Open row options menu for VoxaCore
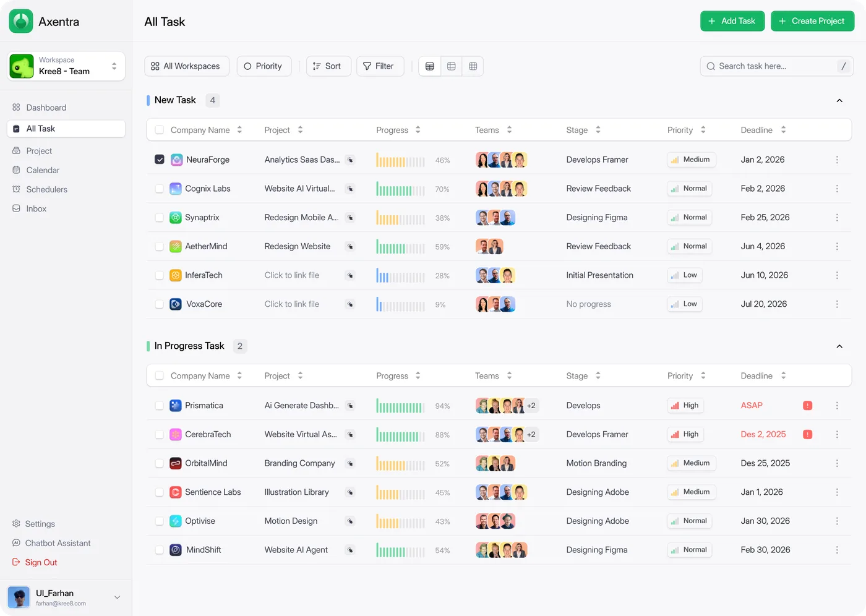Image resolution: width=866 pixels, height=616 pixels. (x=837, y=304)
